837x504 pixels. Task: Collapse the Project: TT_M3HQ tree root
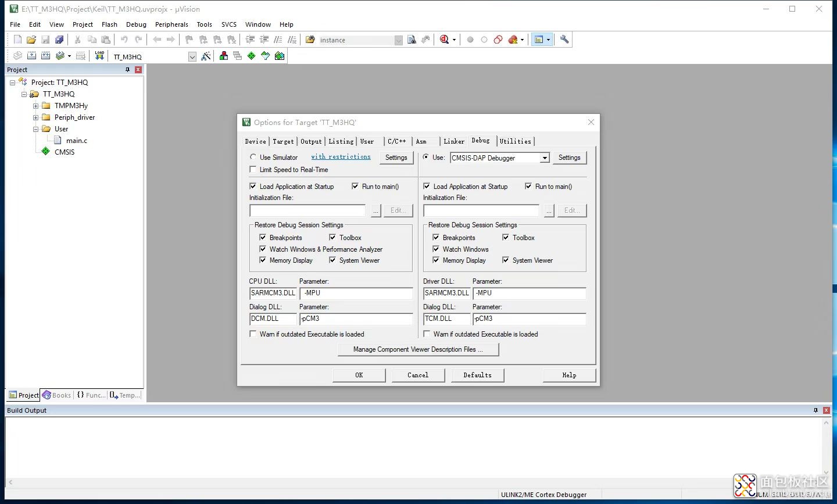(x=12, y=83)
